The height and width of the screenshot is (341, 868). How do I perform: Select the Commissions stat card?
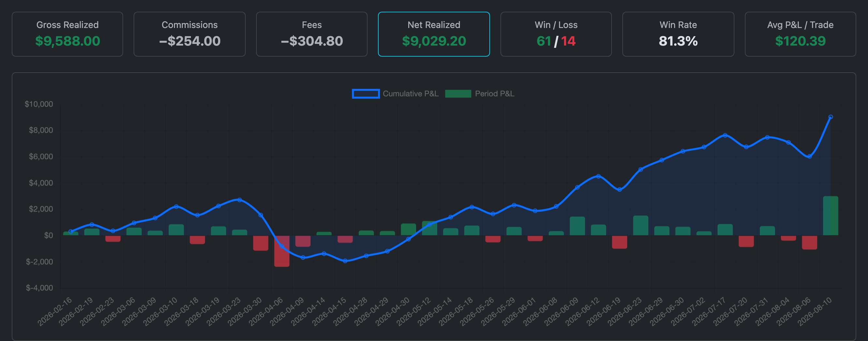tap(189, 34)
